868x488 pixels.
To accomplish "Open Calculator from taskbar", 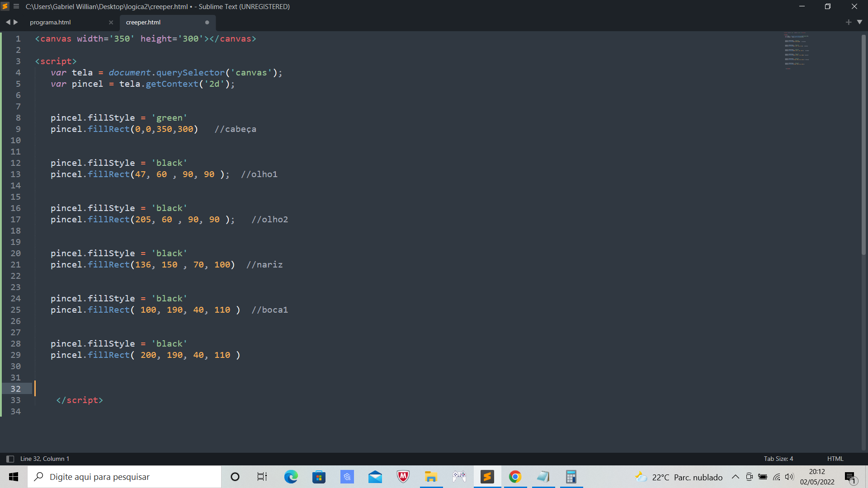I will [x=571, y=477].
